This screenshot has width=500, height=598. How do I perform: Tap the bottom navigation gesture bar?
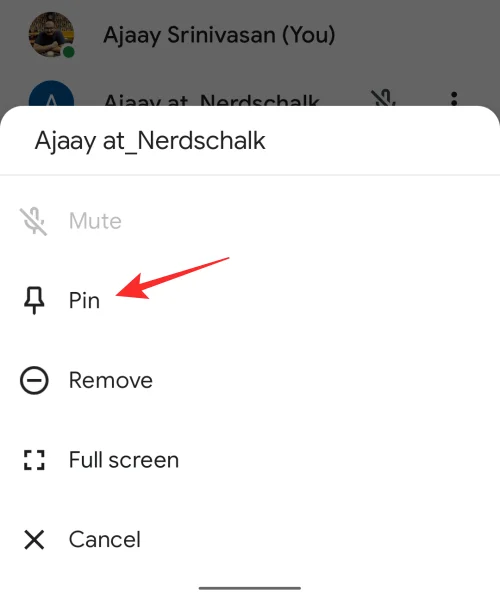[250, 588]
